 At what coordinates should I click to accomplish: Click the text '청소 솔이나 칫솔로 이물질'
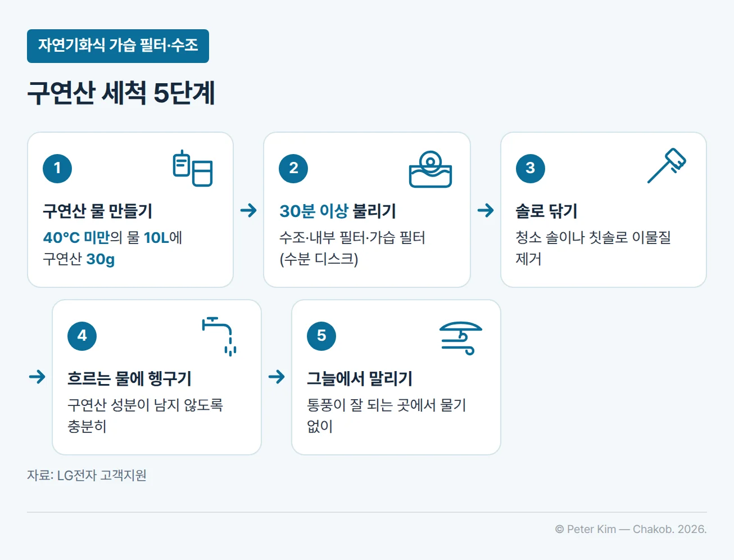click(593, 237)
